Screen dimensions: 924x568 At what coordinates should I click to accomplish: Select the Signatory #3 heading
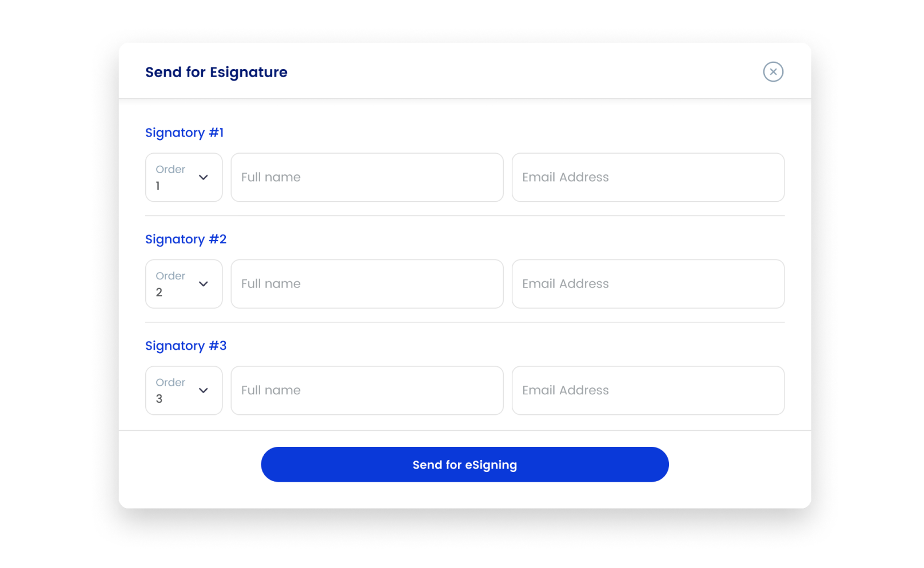coord(186,346)
